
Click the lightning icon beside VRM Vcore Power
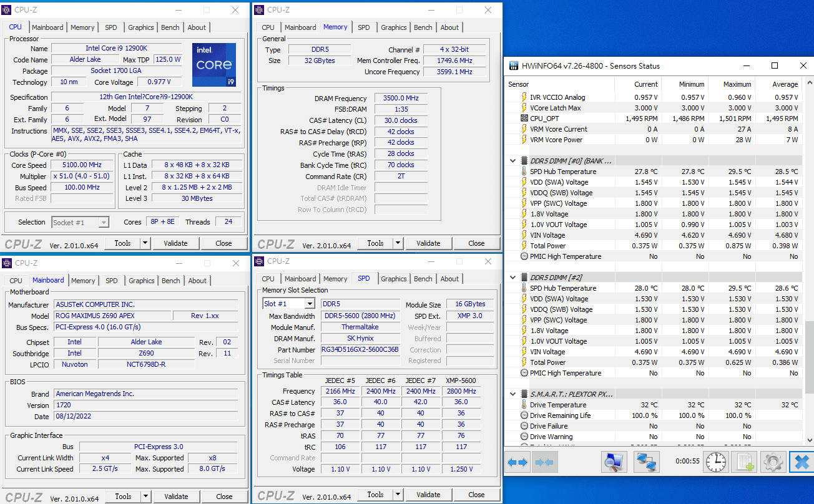524,140
